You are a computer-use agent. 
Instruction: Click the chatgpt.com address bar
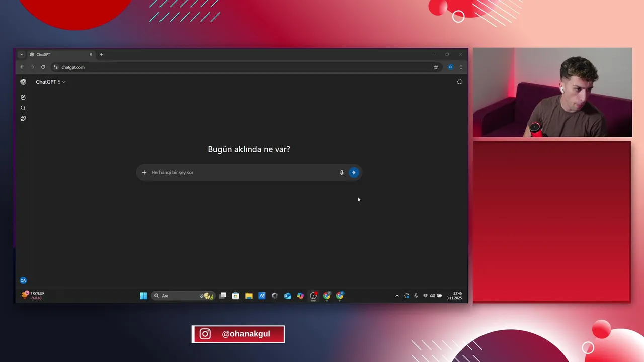pyautogui.click(x=247, y=67)
